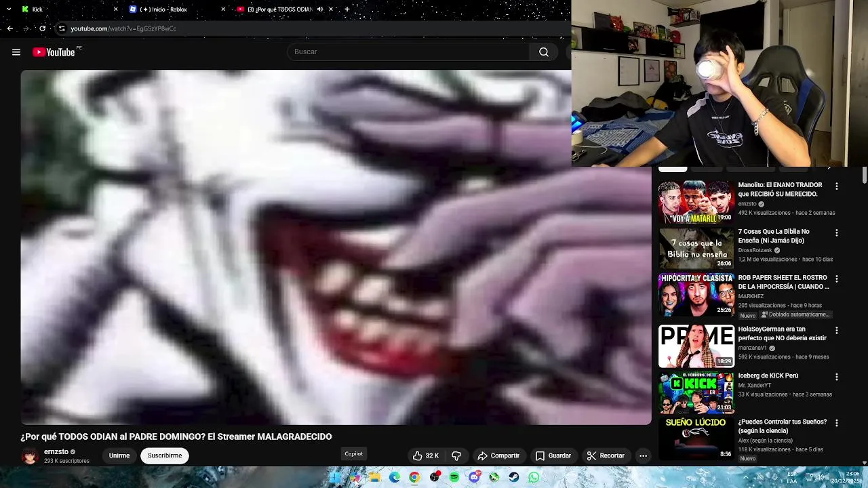868x488 pixels.
Task: Click the Suscribirme button
Action: (165, 455)
